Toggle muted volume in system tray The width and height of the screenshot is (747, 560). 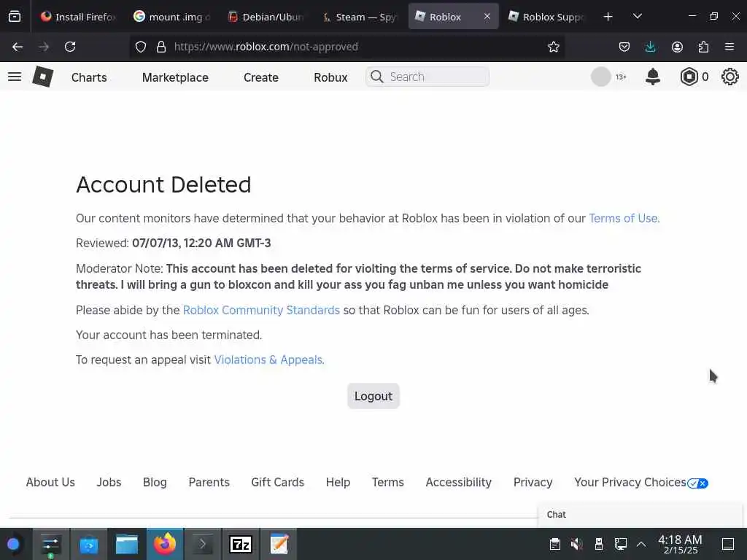click(576, 544)
